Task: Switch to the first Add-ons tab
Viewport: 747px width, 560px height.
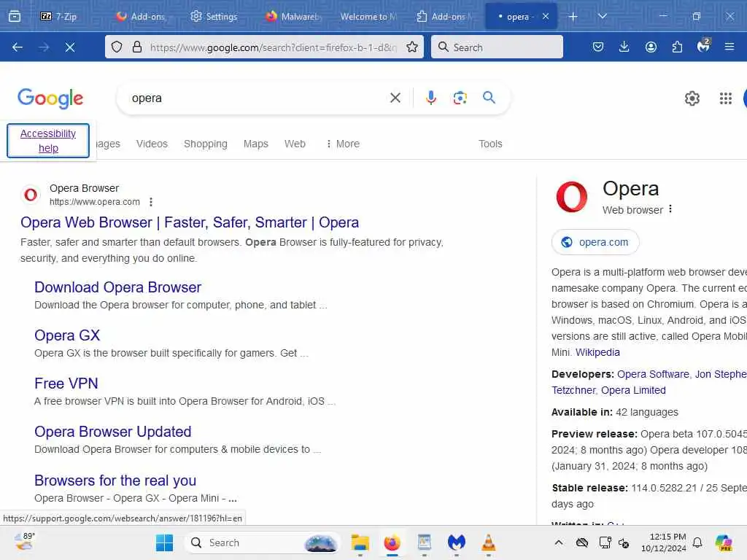Action: tap(141, 16)
